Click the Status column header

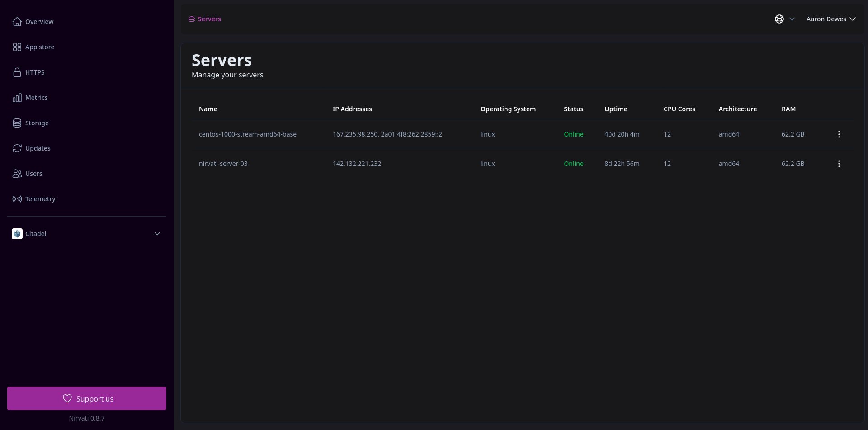574,109
